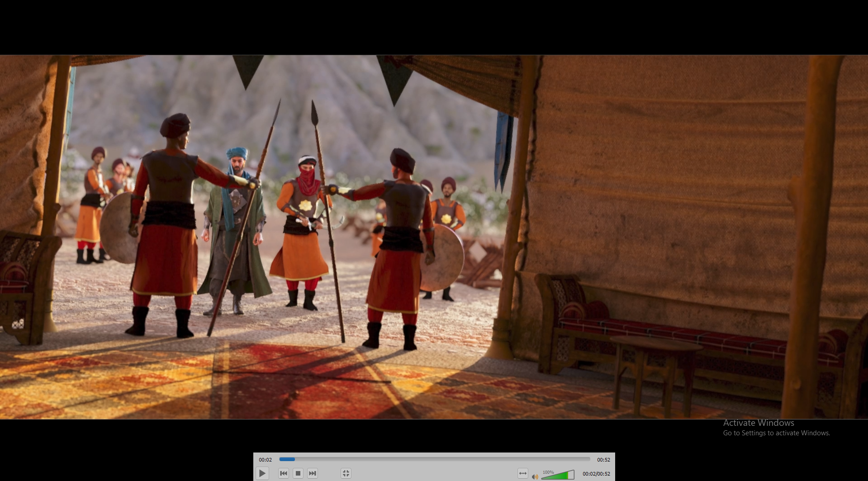Skip to next media track
Viewport: 868px width, 481px height.
(312, 473)
